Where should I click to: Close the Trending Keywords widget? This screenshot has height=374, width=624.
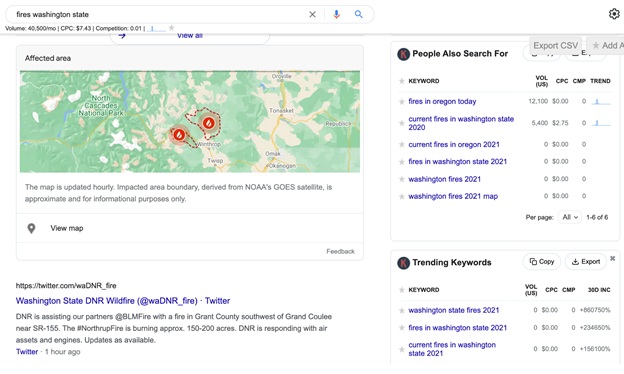click(612, 259)
